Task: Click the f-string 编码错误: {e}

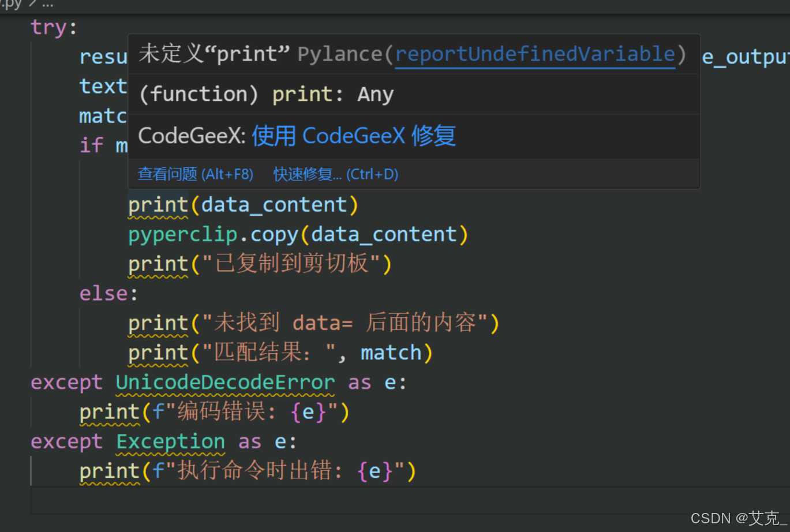Action: [x=242, y=411]
